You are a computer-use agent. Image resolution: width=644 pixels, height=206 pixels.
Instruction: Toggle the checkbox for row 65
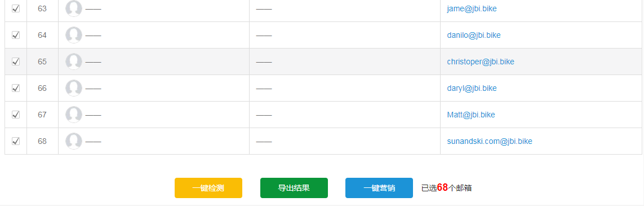[x=16, y=62]
